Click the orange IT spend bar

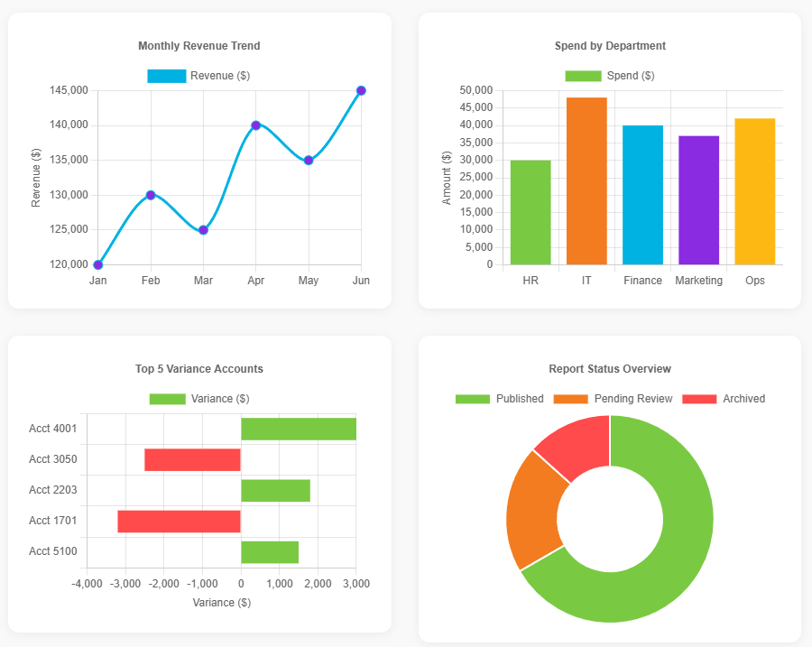pyautogui.click(x=586, y=180)
